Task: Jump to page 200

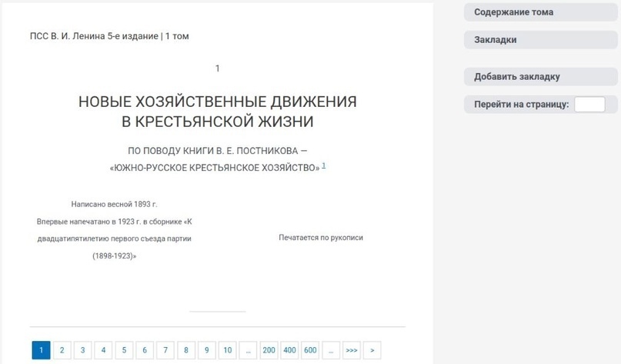Action: (269, 350)
